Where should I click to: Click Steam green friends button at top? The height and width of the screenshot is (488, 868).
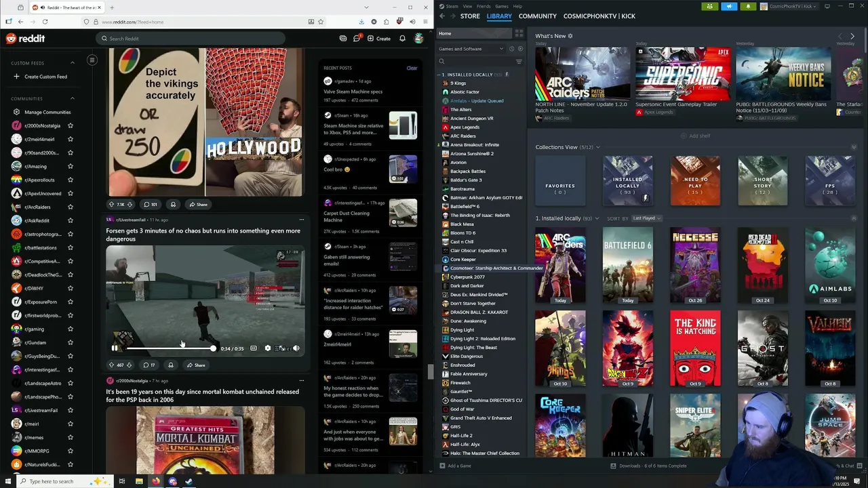click(710, 6)
